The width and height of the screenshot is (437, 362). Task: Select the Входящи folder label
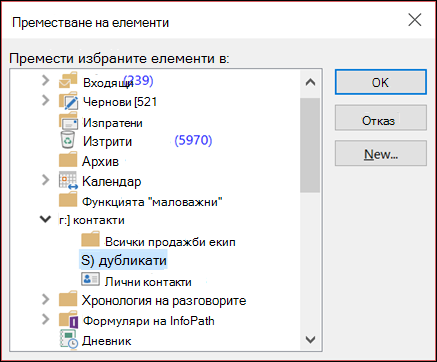tap(108, 82)
